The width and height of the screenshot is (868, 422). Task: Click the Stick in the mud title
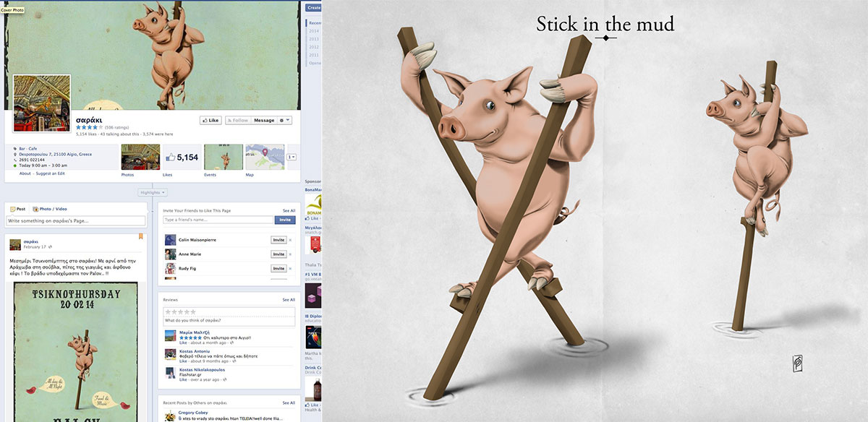tap(605, 24)
